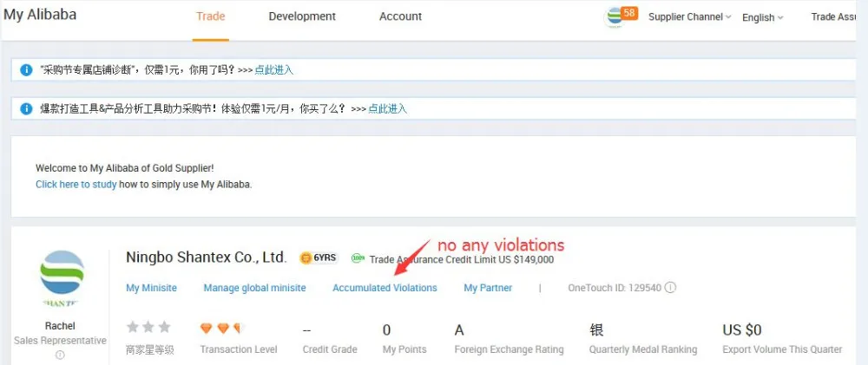
Task: Click the info icon on first announcement banner
Action: point(26,70)
